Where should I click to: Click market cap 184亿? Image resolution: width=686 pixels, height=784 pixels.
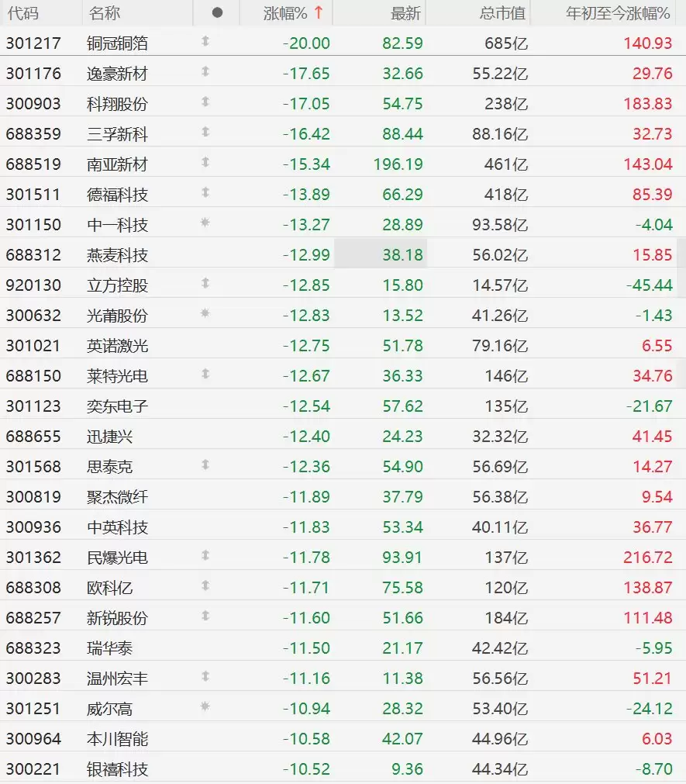507,617
